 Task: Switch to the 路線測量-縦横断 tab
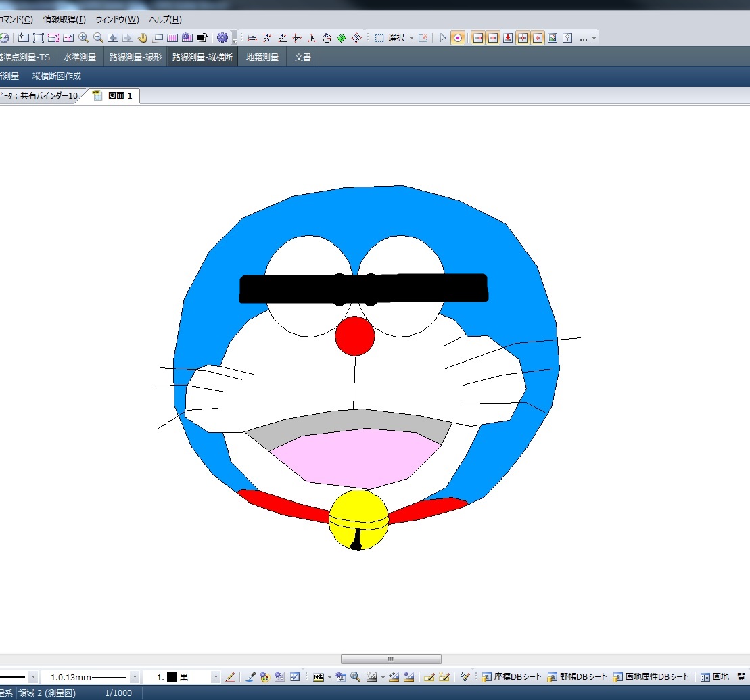click(x=202, y=57)
